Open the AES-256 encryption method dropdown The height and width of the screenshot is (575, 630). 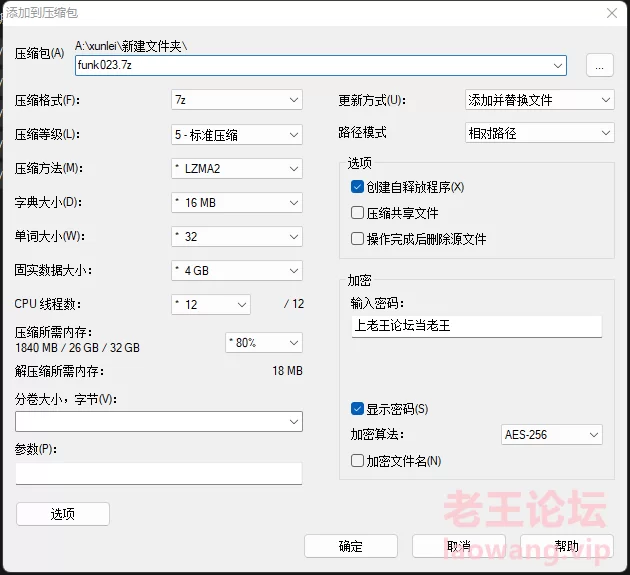(x=552, y=434)
